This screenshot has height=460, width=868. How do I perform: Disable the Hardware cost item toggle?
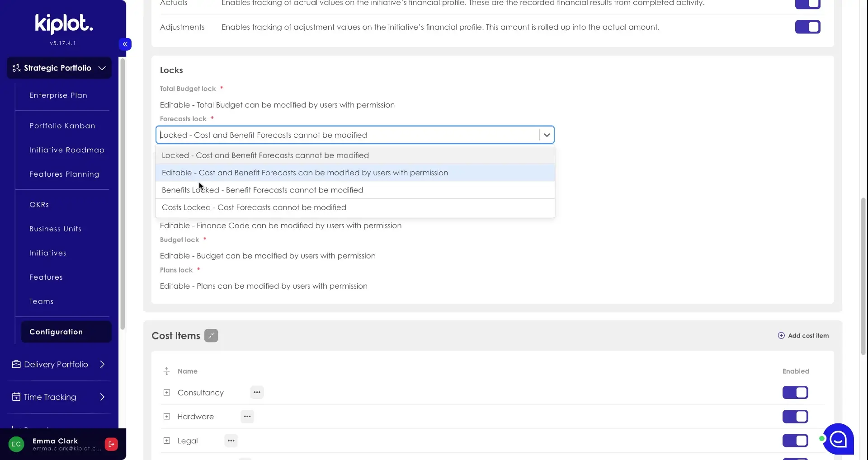795,417
